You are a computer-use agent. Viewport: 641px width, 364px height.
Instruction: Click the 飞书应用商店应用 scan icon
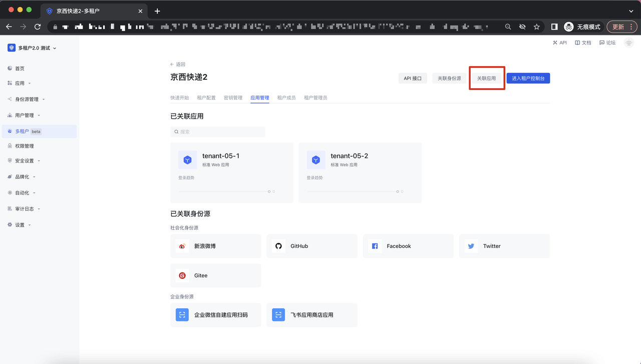pos(278,315)
